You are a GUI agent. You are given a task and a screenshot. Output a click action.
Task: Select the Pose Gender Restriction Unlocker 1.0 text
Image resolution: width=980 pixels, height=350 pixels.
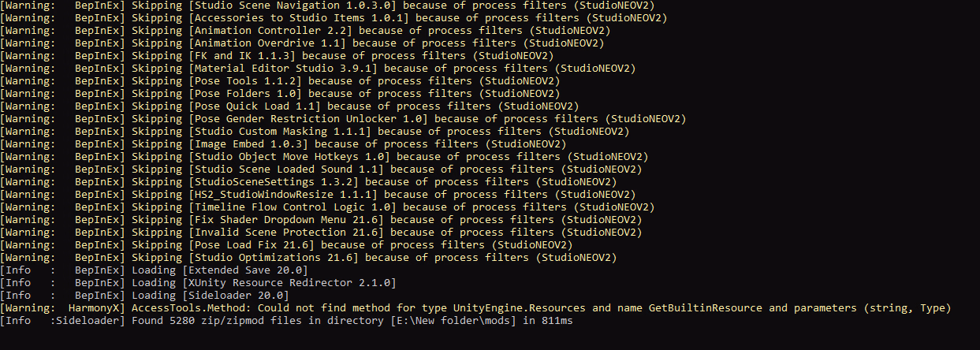pyautogui.click(x=307, y=119)
